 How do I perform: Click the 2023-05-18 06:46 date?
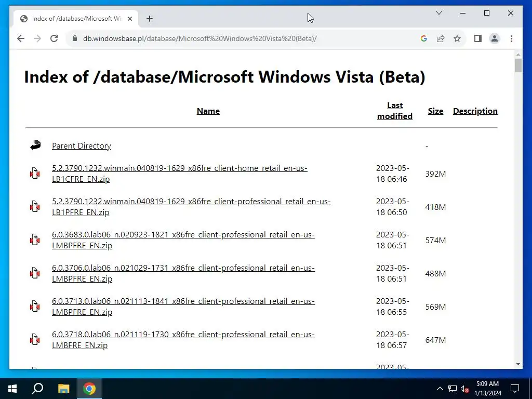pyautogui.click(x=393, y=174)
